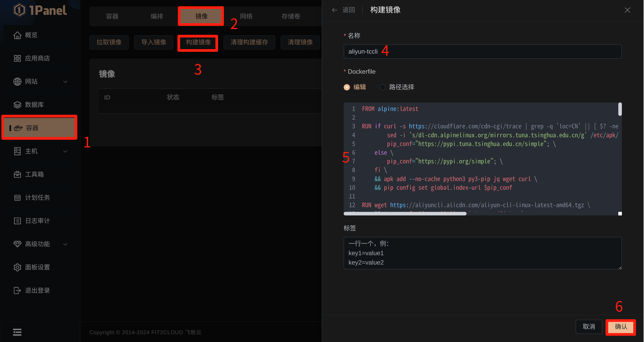Screen dimensions: 644x342
Task: Select the 编辑 radio option
Action: (x=347, y=87)
